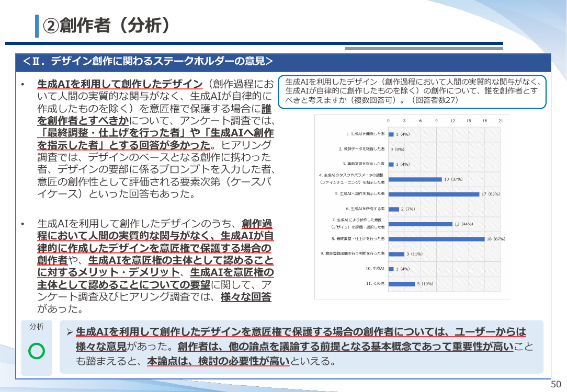
Task: Click the arrowhead bullet before the analysis summary
Action: (x=70, y=332)
